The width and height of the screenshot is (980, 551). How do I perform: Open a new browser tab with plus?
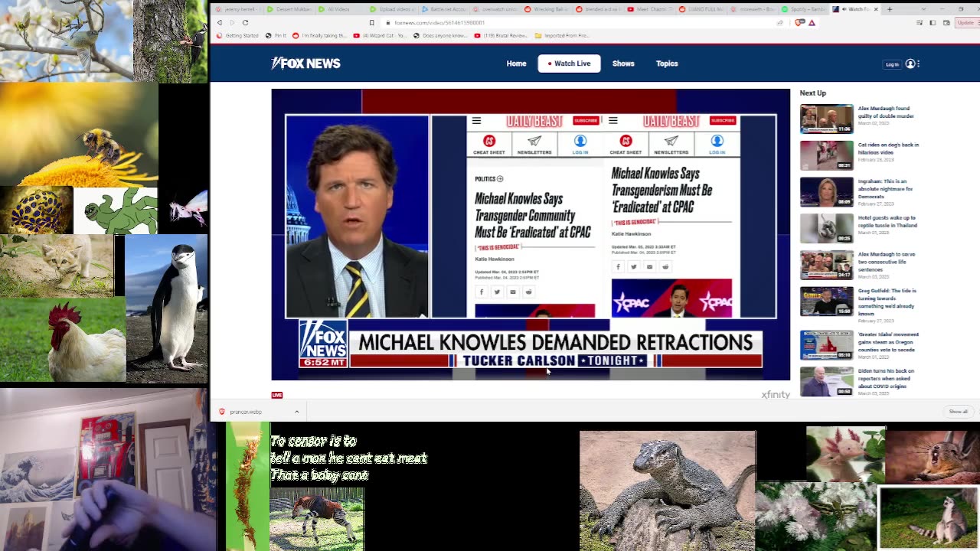[890, 9]
